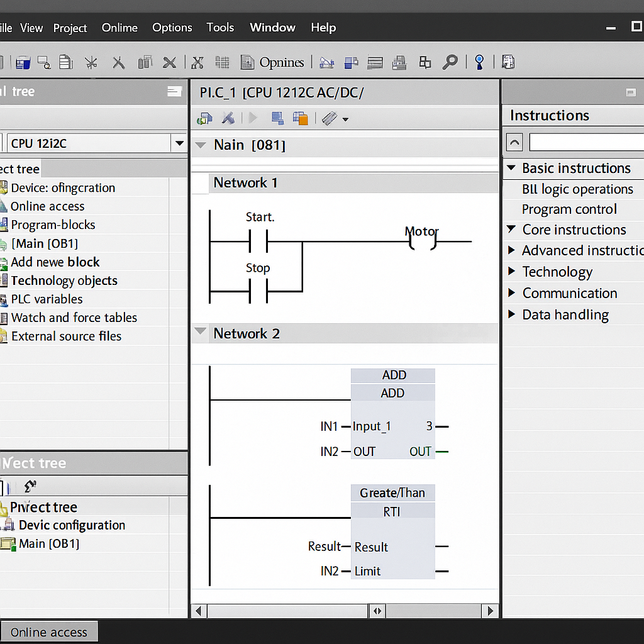Expand the Technology instructions group
The height and width of the screenshot is (644, 644).
pos(511,272)
